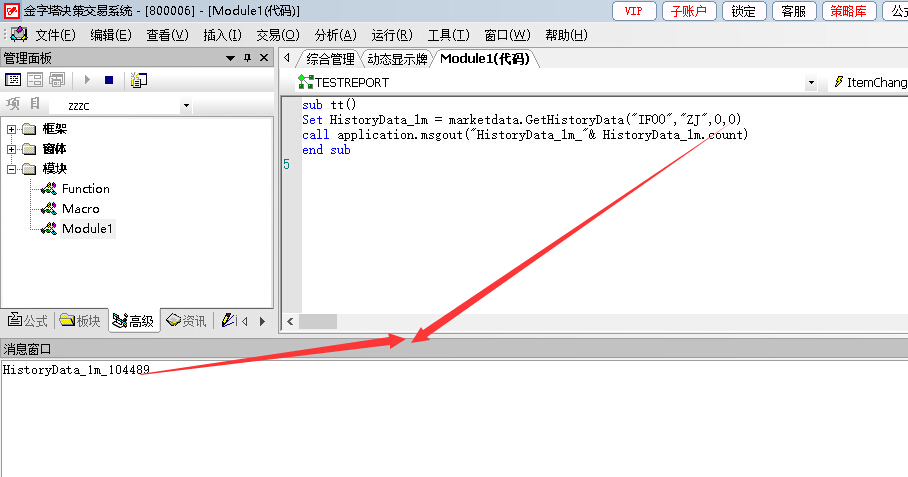This screenshot has width=908, height=477.
Task: Select the Function module
Action: click(86, 189)
